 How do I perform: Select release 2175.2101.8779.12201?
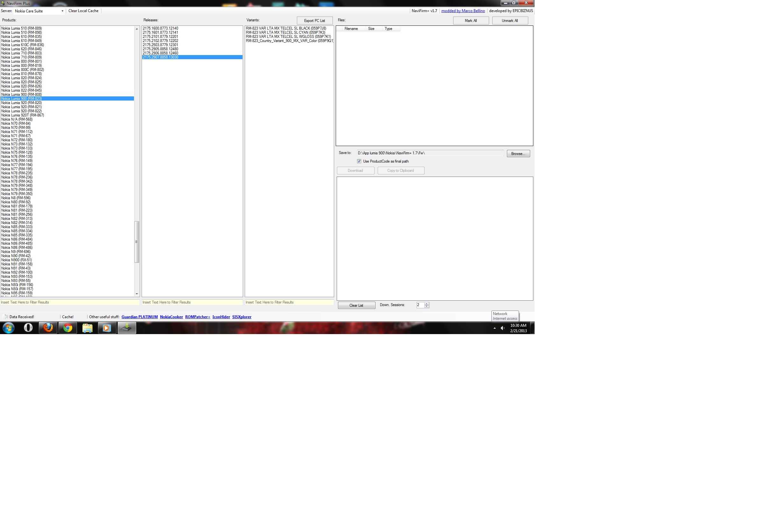point(192,37)
